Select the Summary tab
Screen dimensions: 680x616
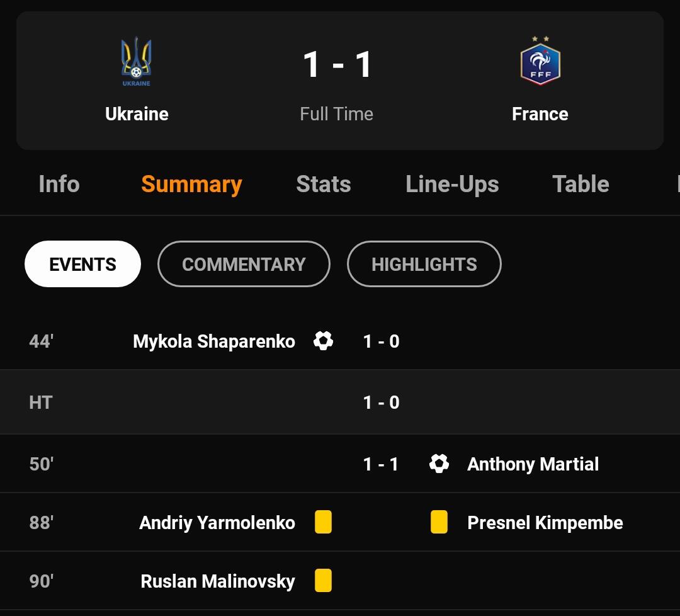point(191,184)
